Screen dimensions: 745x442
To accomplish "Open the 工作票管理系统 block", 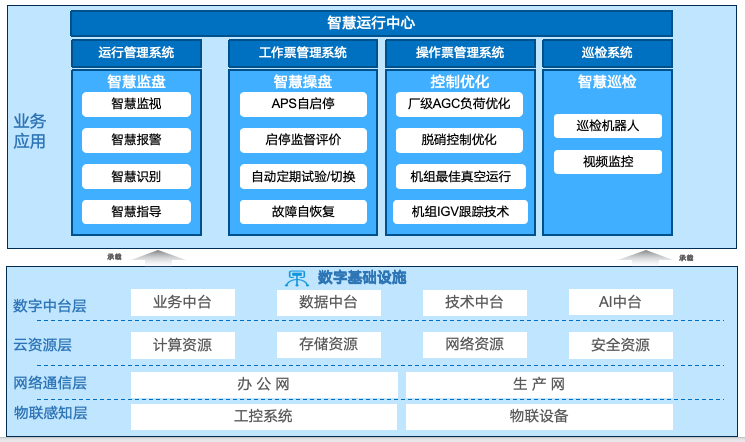I will click(303, 53).
